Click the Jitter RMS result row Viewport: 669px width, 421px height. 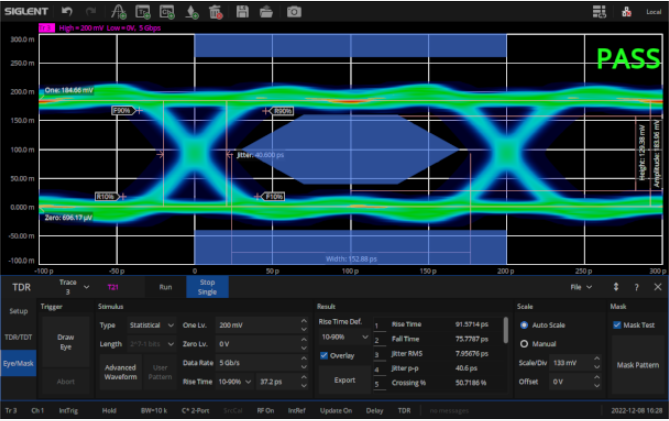(437, 354)
